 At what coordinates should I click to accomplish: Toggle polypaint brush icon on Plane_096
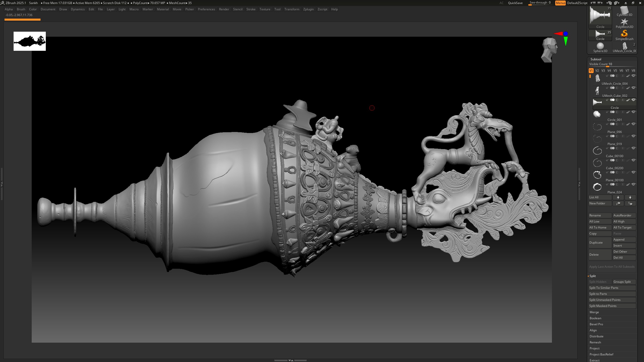[628, 124]
